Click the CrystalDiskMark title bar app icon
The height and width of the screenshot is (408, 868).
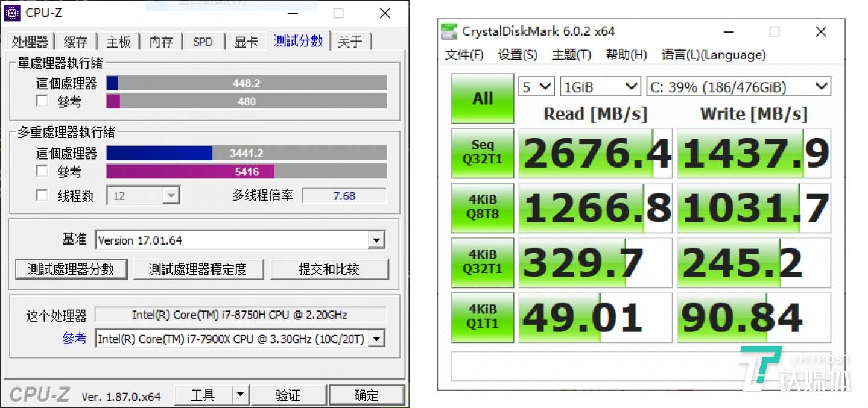[x=449, y=31]
